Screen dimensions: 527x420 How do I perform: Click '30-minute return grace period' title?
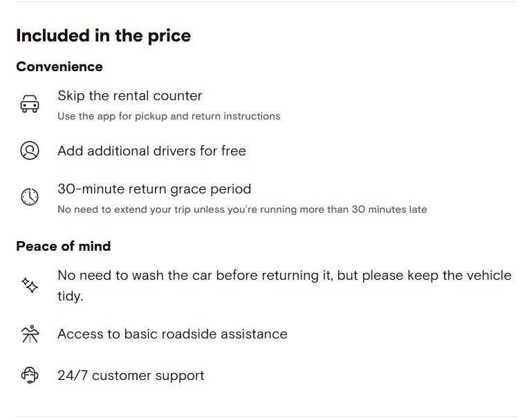154,189
